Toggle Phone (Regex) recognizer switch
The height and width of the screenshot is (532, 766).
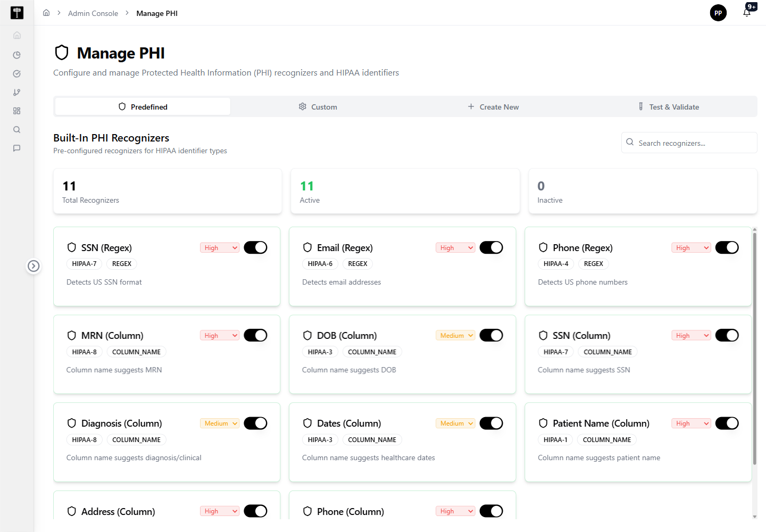point(727,247)
